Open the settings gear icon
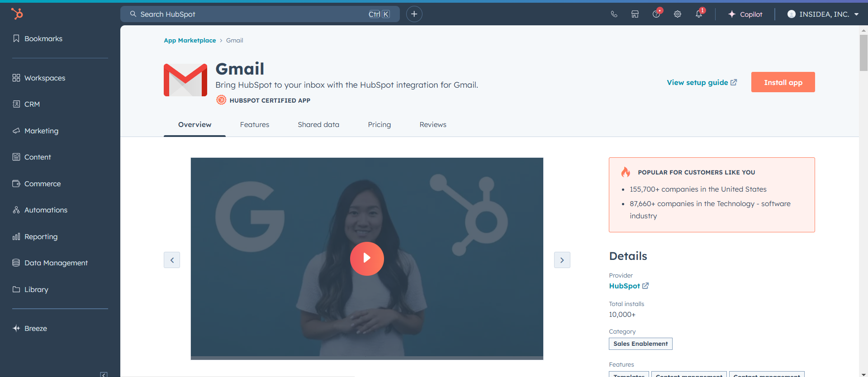Screen dimensions: 868x377 tap(678, 14)
